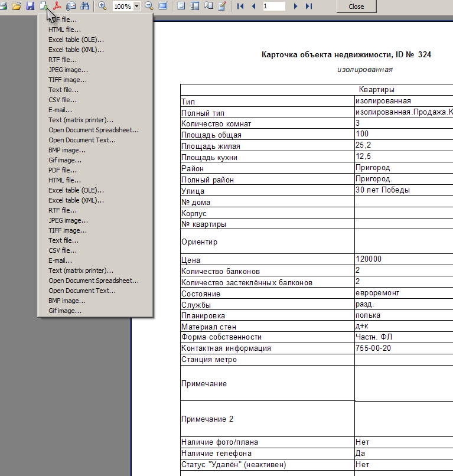Viewport: 453px width, 476px height.
Task: Click the Print report icon
Action: click(x=4, y=6)
